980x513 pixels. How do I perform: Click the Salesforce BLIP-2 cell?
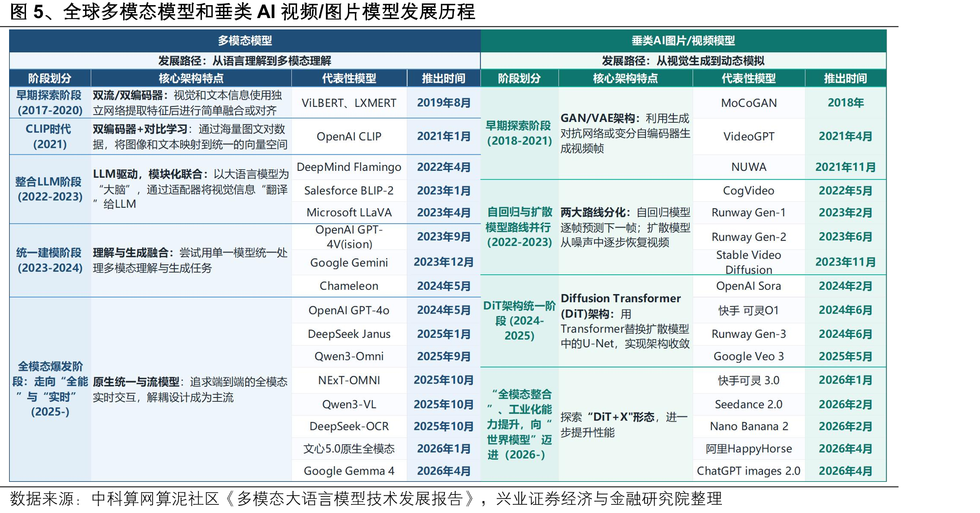click(x=349, y=191)
